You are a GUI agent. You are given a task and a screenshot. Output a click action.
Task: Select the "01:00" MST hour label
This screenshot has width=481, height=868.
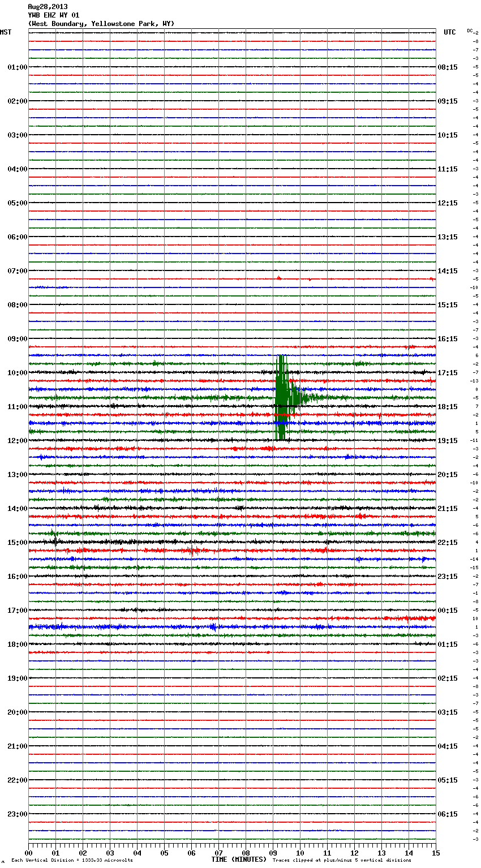point(18,67)
